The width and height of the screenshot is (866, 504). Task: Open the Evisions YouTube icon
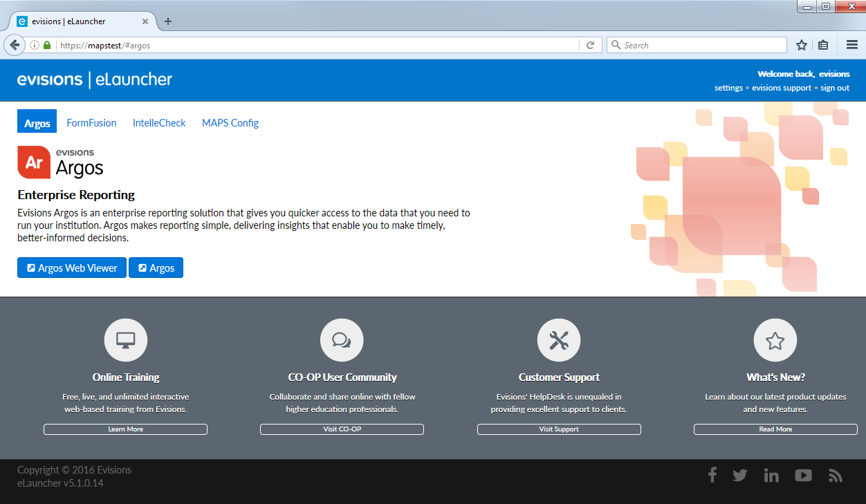803,475
